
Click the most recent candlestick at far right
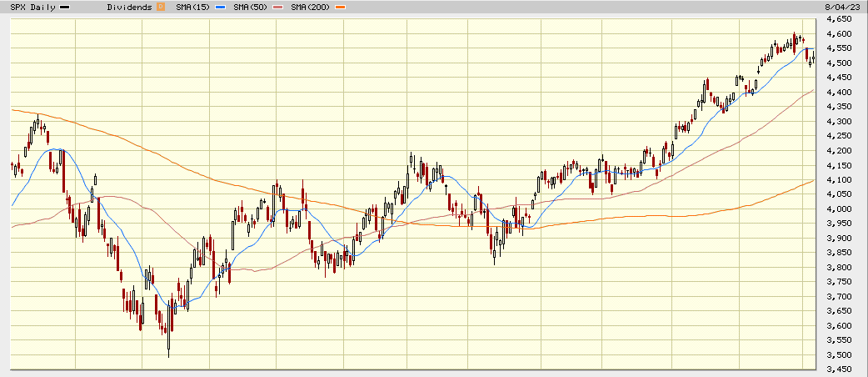point(813,58)
